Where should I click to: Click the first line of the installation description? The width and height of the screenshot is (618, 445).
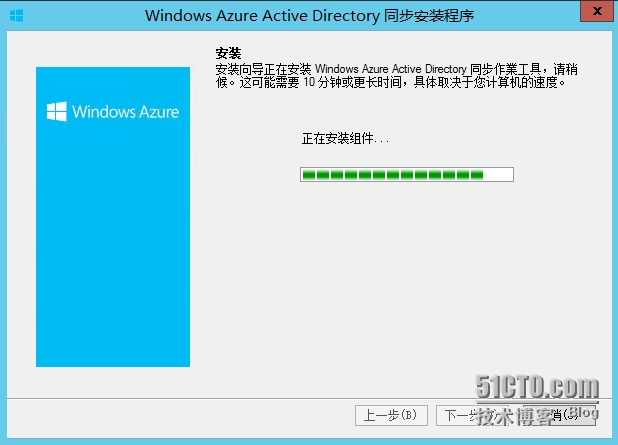click(396, 69)
